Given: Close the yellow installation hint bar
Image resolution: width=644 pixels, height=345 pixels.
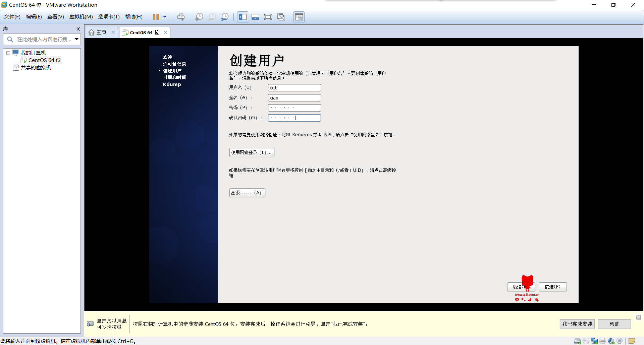Looking at the screenshot, I should point(639,317).
